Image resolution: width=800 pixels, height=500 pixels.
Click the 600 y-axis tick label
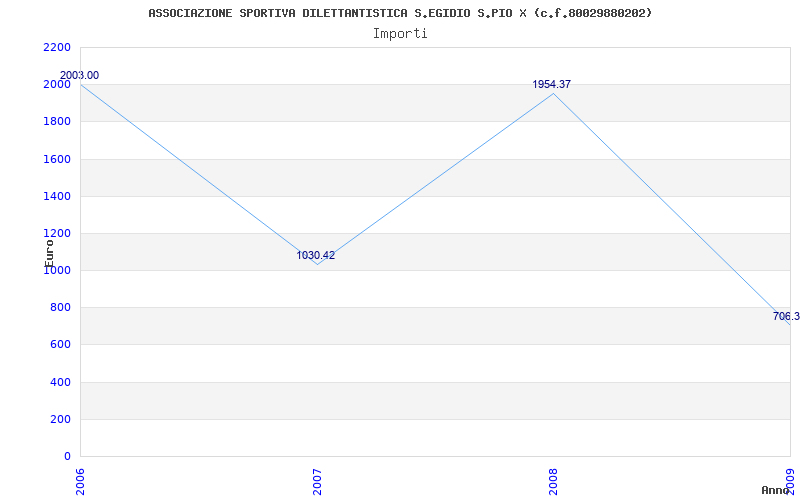(60, 345)
